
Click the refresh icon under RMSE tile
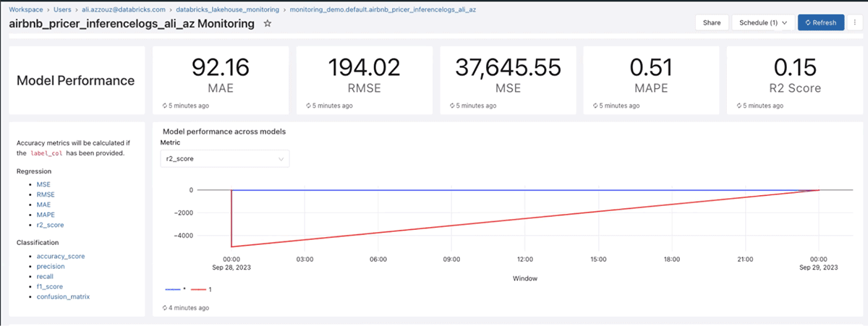[309, 106]
